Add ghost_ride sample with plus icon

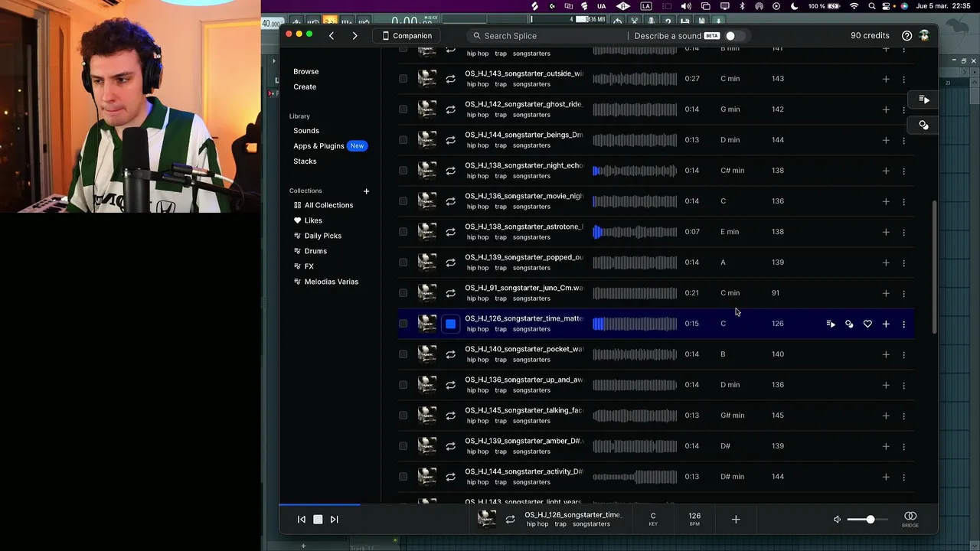[x=886, y=109]
